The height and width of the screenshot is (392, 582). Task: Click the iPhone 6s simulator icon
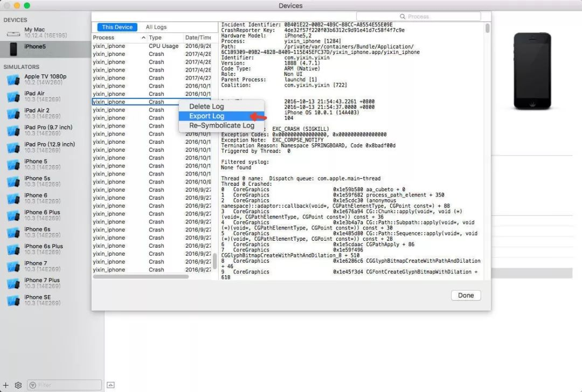pos(13,232)
